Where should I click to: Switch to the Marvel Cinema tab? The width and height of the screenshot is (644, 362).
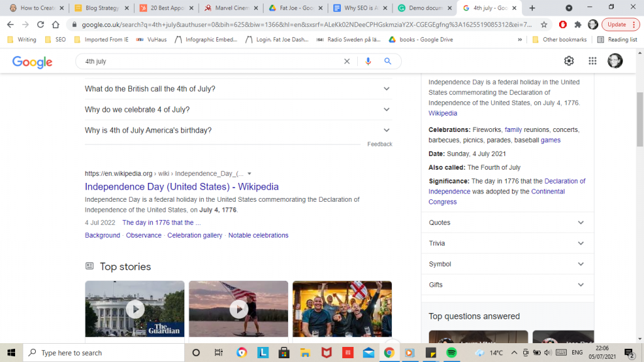click(x=231, y=8)
